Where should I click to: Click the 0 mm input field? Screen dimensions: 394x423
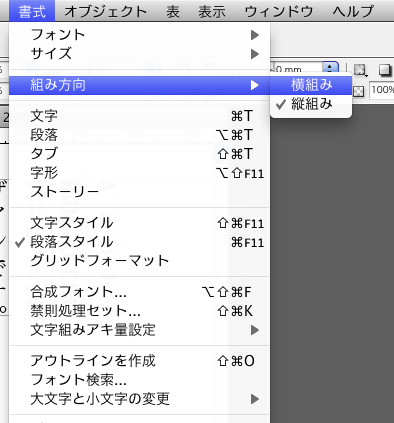coord(298,68)
